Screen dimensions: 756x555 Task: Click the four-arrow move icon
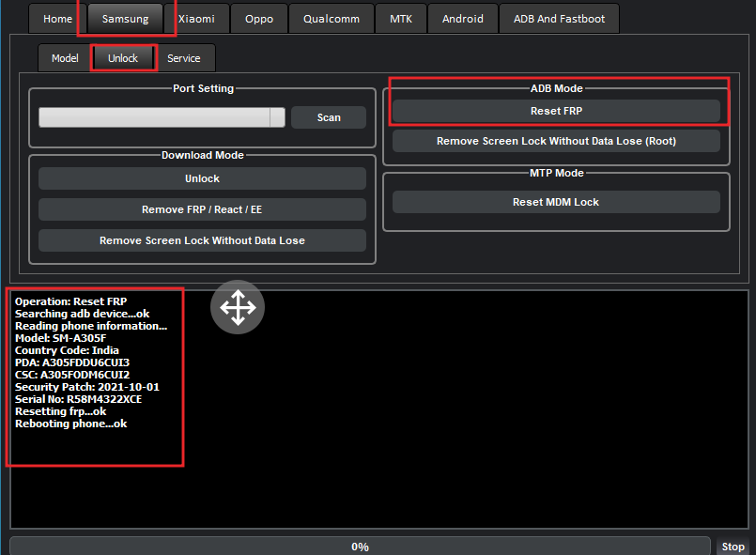click(238, 307)
